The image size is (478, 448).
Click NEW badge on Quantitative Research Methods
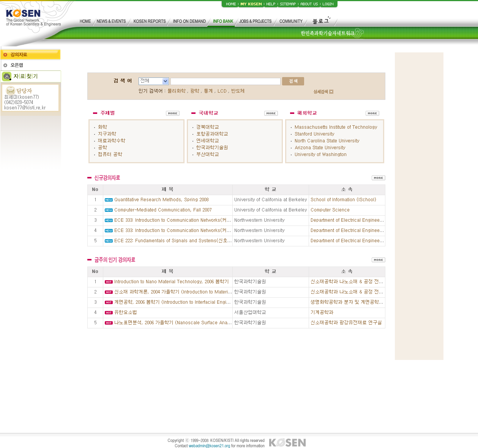click(x=109, y=200)
